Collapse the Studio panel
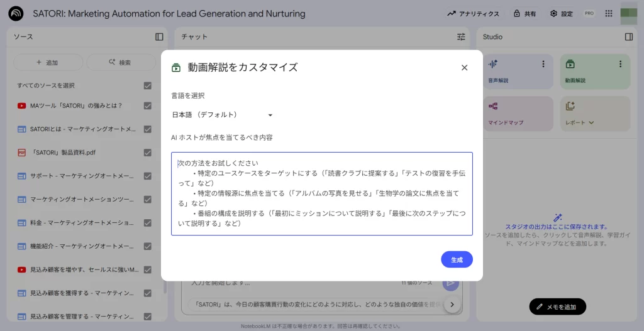 tap(629, 37)
